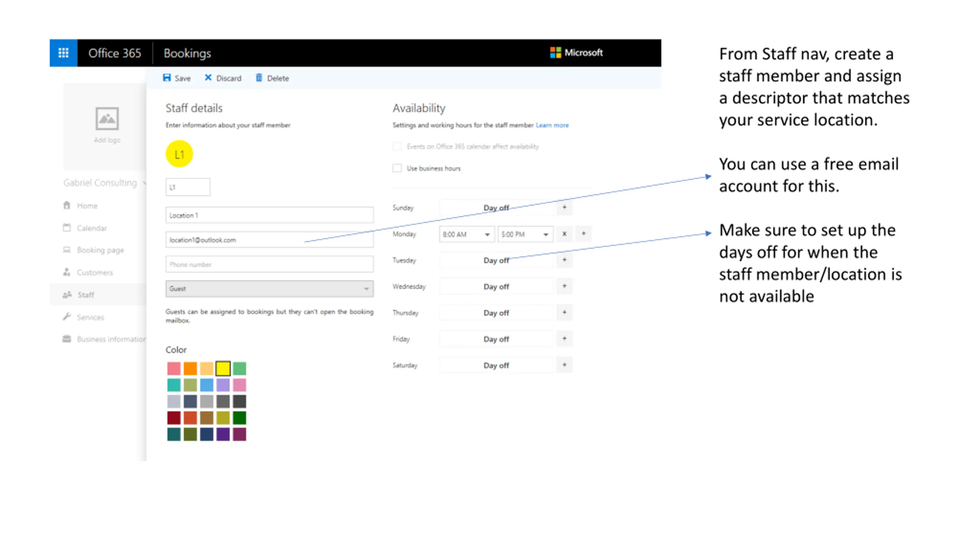This screenshot has height=551, width=980.
Task: Open the 5:00 PM end time dropdown
Action: 525,234
